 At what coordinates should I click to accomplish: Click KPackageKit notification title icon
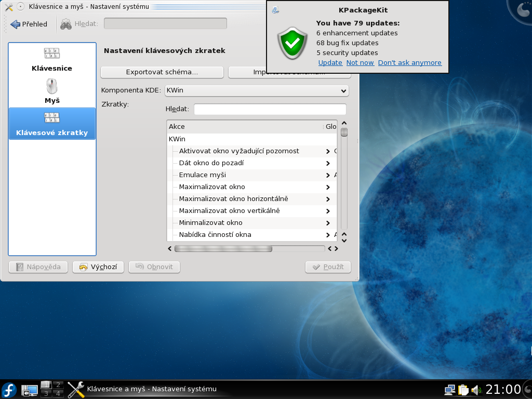point(275,10)
